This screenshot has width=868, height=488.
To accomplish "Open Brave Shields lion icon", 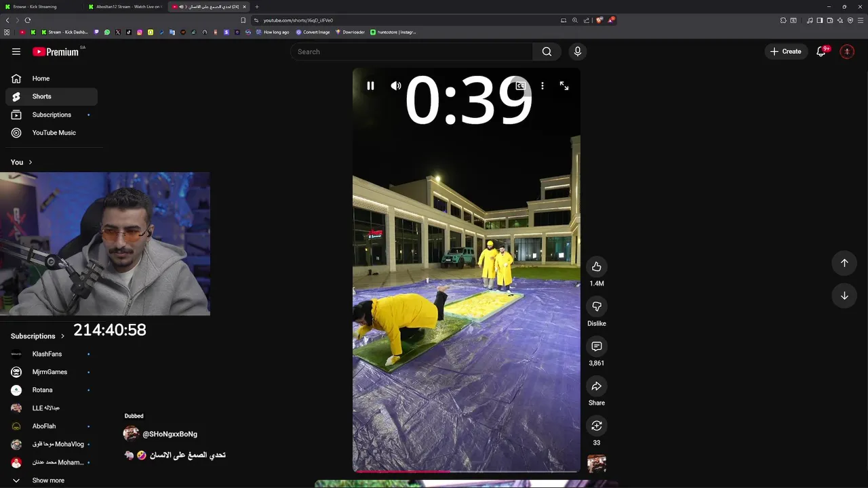I will point(599,20).
